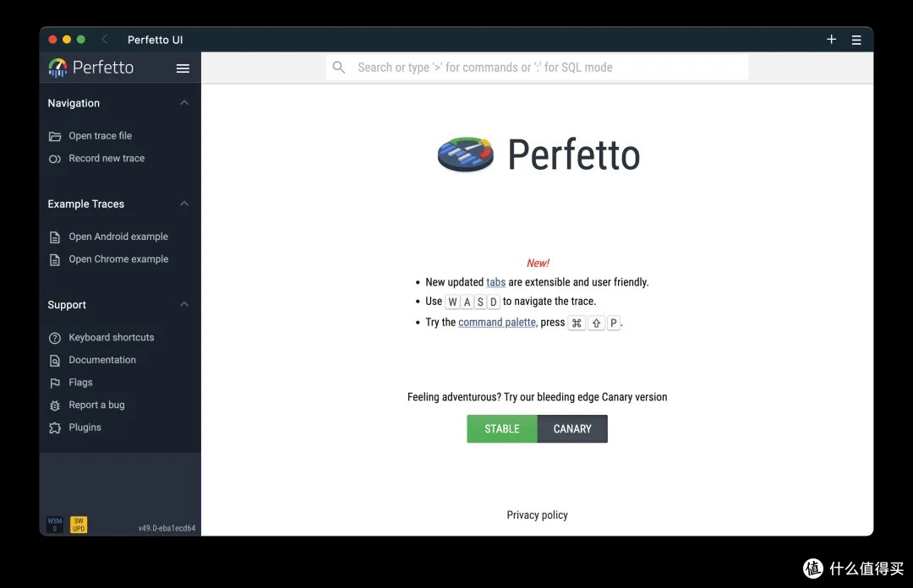Select Open Android example
Viewport: 913px width, 588px height.
120,237
